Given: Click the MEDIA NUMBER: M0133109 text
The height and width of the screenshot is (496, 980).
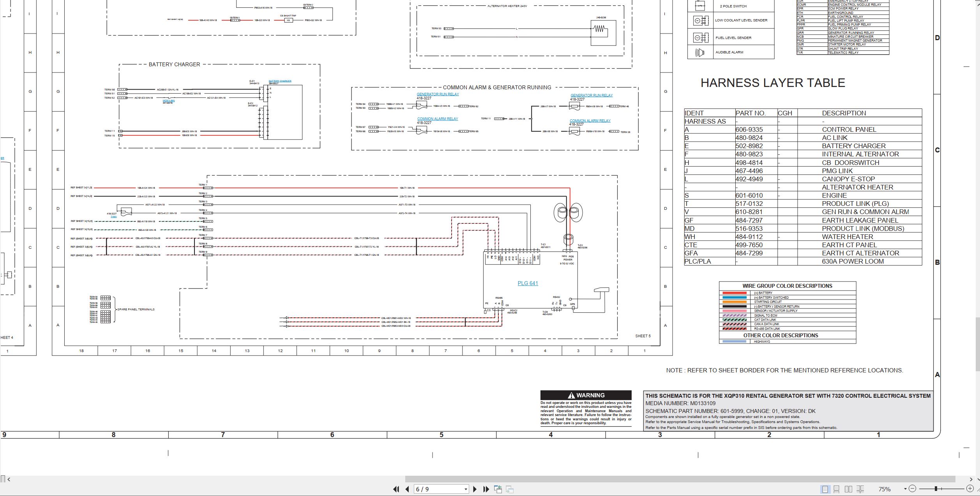Looking at the screenshot, I should [680, 403].
